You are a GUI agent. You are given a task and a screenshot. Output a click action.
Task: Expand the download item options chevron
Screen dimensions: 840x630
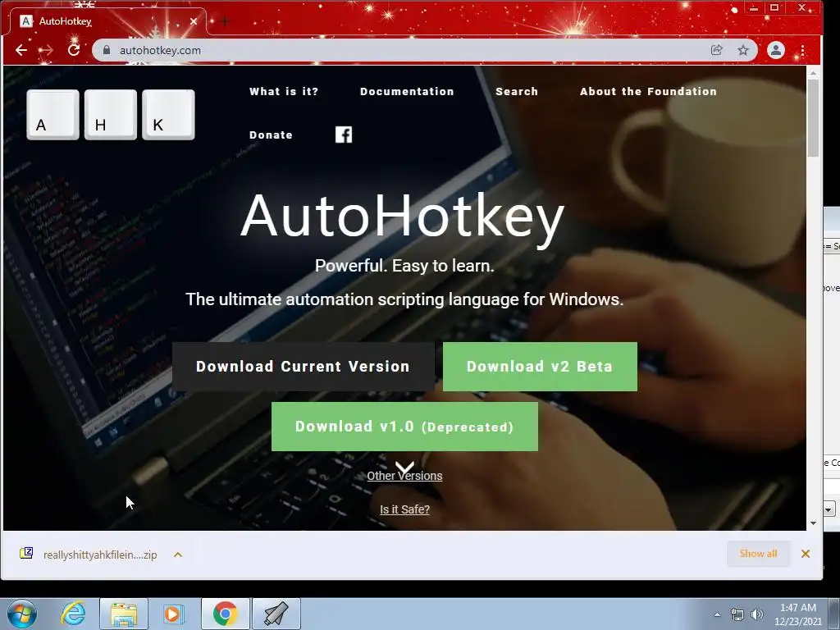point(178,555)
